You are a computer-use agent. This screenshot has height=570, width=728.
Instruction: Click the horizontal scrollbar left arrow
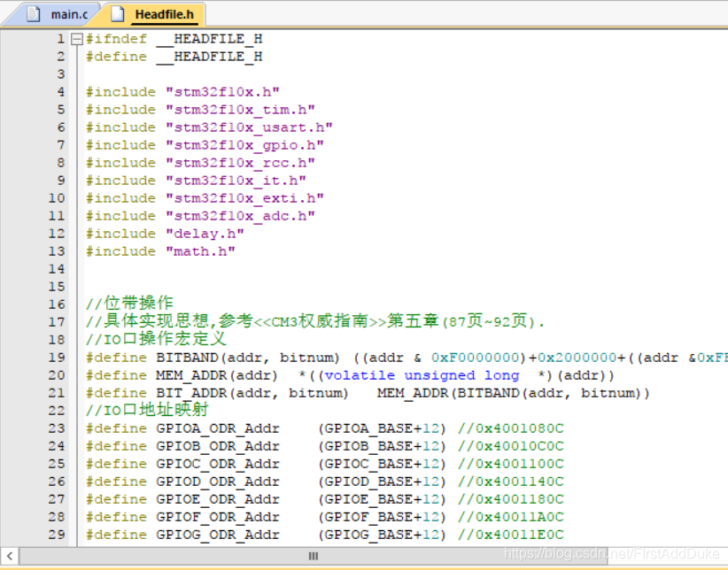(x=9, y=556)
